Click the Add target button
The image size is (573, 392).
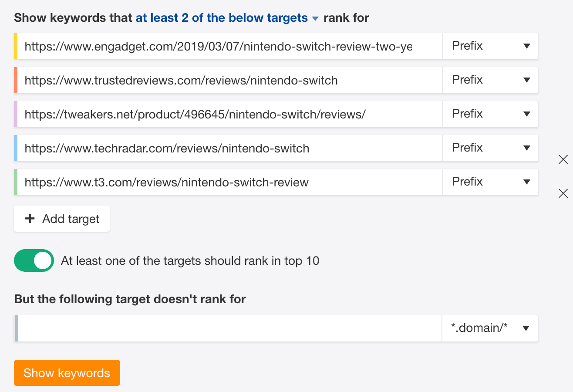pyautogui.click(x=62, y=219)
